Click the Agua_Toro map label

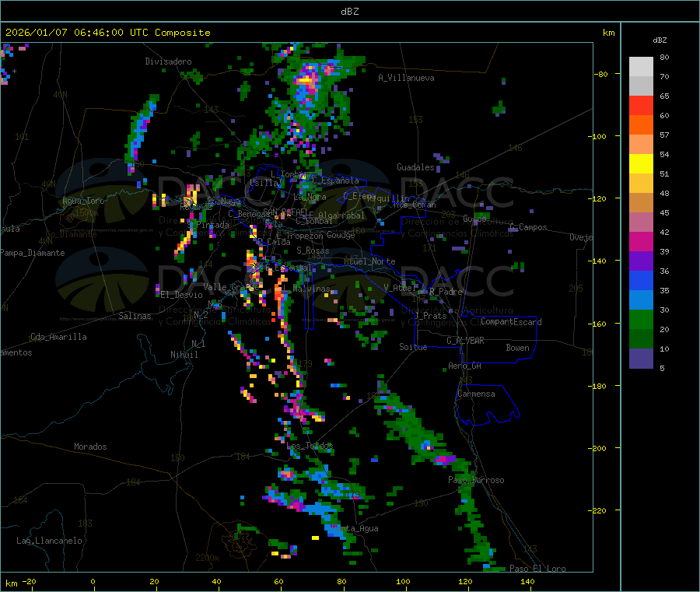tap(83, 201)
